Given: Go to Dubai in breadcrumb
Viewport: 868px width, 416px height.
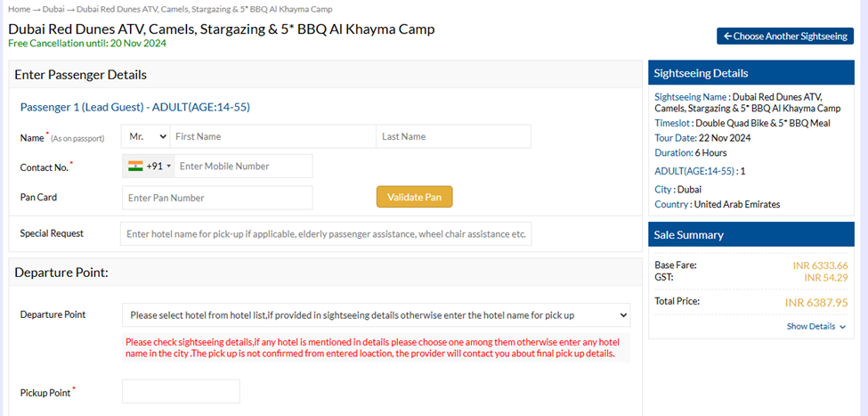Looking at the screenshot, I should 53,8.
